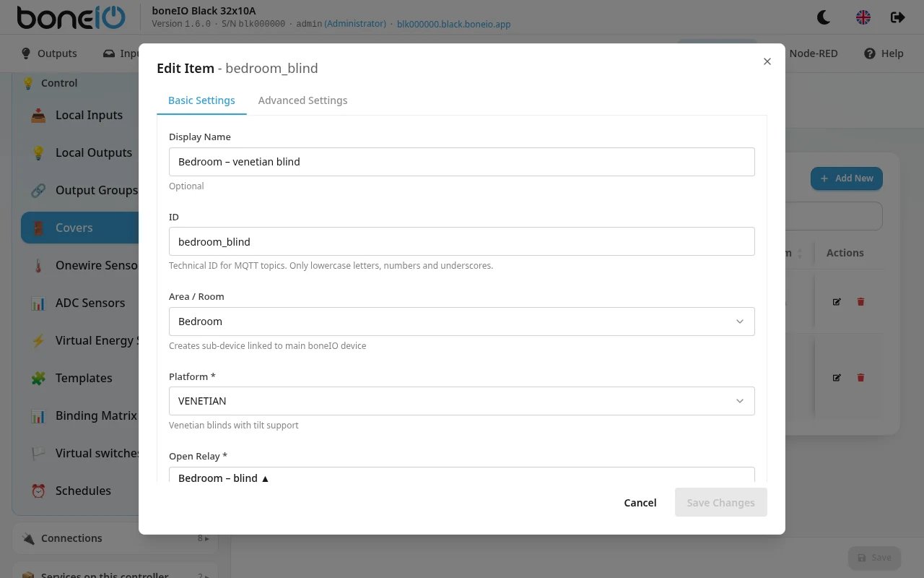Image resolution: width=924 pixels, height=578 pixels.
Task: Click the ADC Sensors chart icon
Action: (x=38, y=303)
